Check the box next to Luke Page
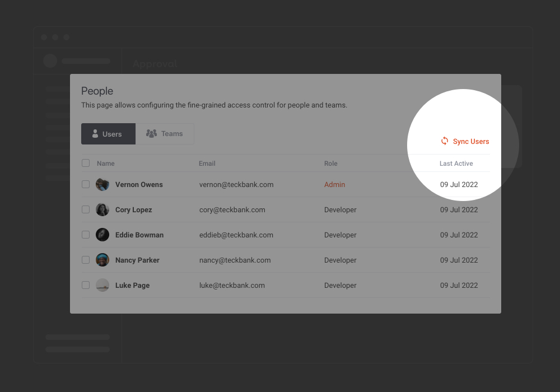The height and width of the screenshot is (392, 560). click(x=85, y=284)
